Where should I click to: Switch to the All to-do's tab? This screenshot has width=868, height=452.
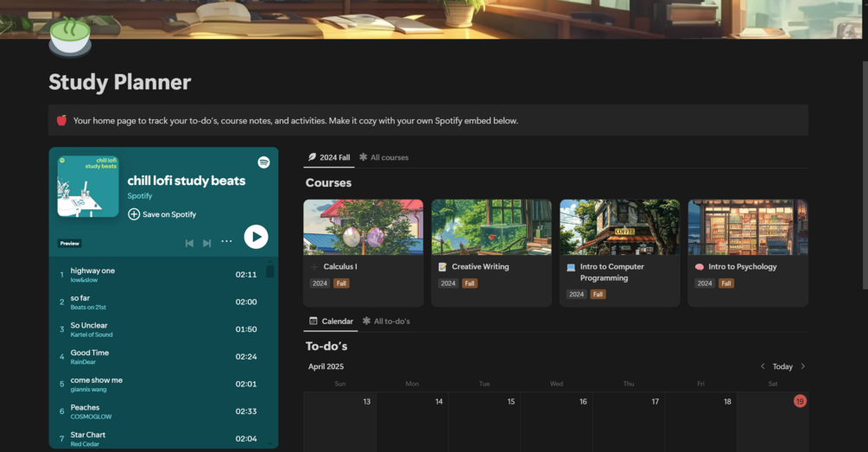[x=386, y=321]
